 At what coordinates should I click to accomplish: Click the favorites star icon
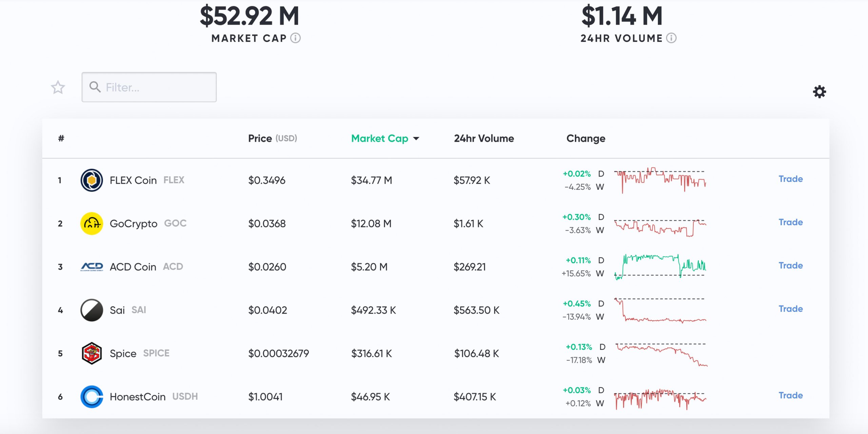58,87
